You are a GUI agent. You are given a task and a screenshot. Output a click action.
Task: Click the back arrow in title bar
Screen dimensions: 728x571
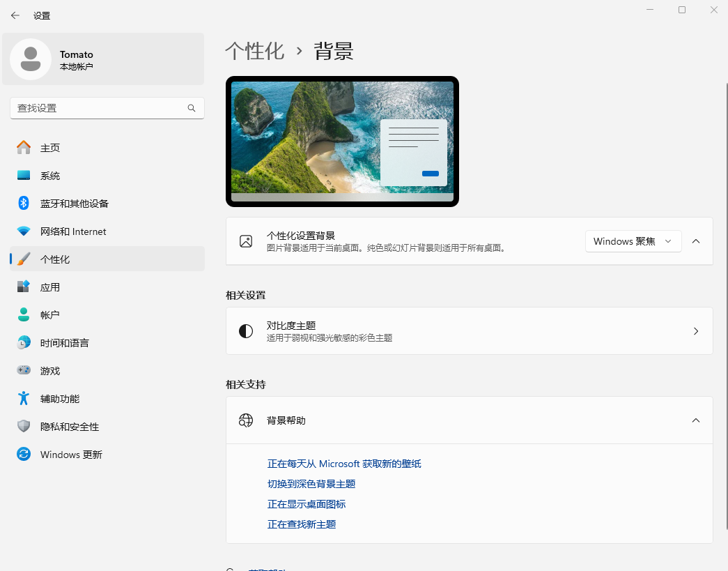[x=15, y=15]
